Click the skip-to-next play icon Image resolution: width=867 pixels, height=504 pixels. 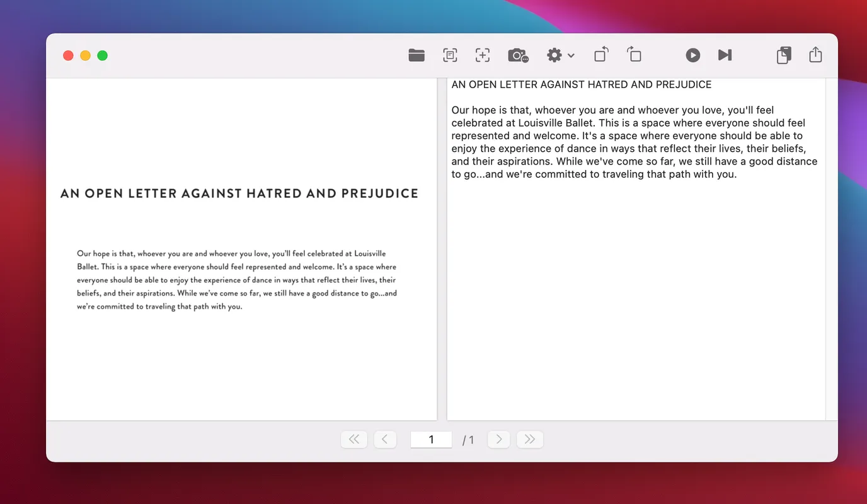coord(725,55)
